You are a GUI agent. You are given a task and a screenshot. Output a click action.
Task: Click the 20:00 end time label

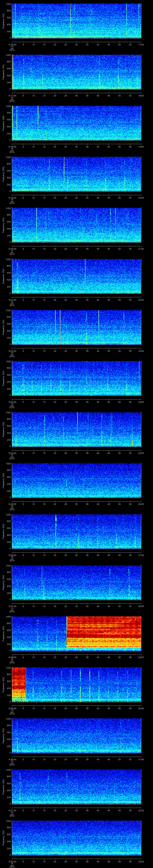(x=141, y=198)
